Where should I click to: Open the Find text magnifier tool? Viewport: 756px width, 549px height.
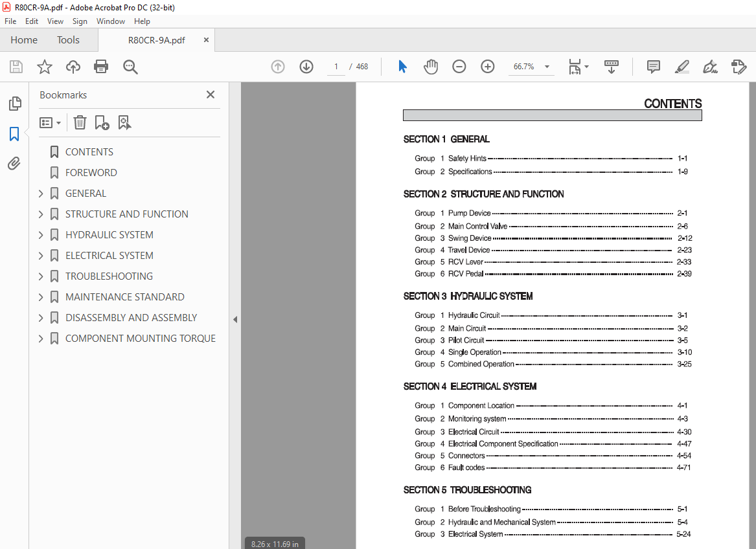tap(130, 67)
